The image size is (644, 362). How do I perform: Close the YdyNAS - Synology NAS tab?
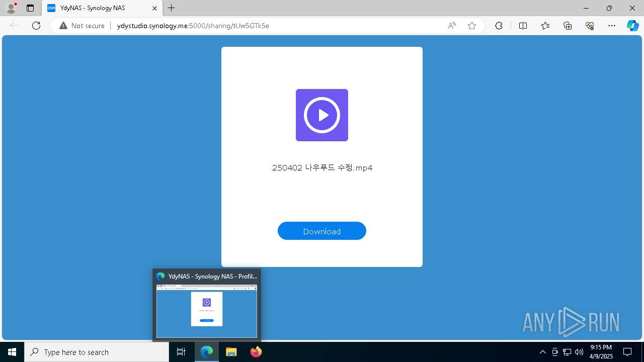pyautogui.click(x=155, y=8)
